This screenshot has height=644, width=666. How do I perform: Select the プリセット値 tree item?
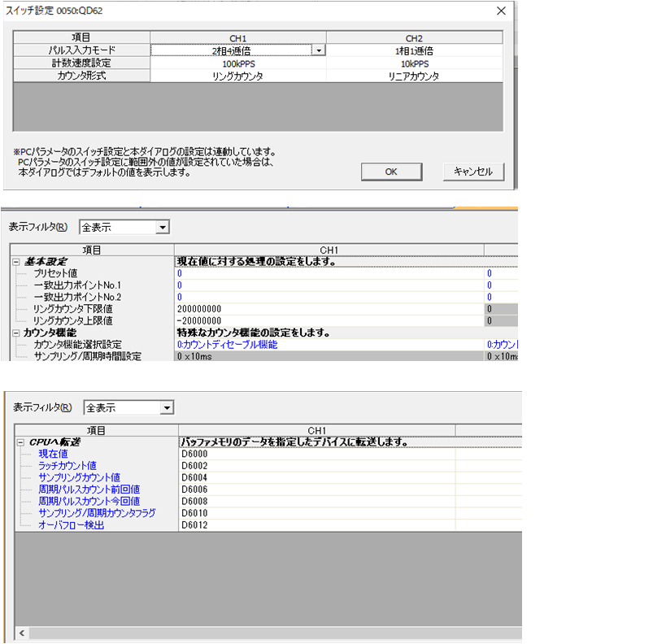55,273
